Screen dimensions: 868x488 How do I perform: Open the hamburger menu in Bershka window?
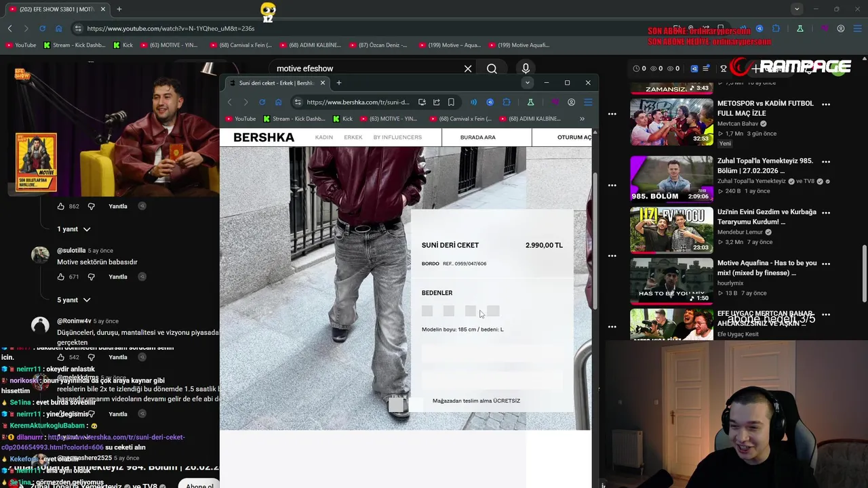pyautogui.click(x=588, y=102)
